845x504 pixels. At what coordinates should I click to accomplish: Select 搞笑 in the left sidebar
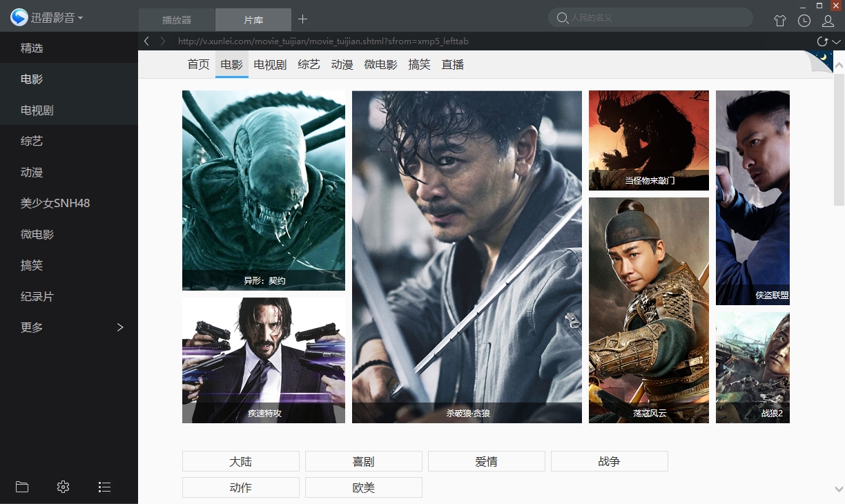click(x=69, y=265)
